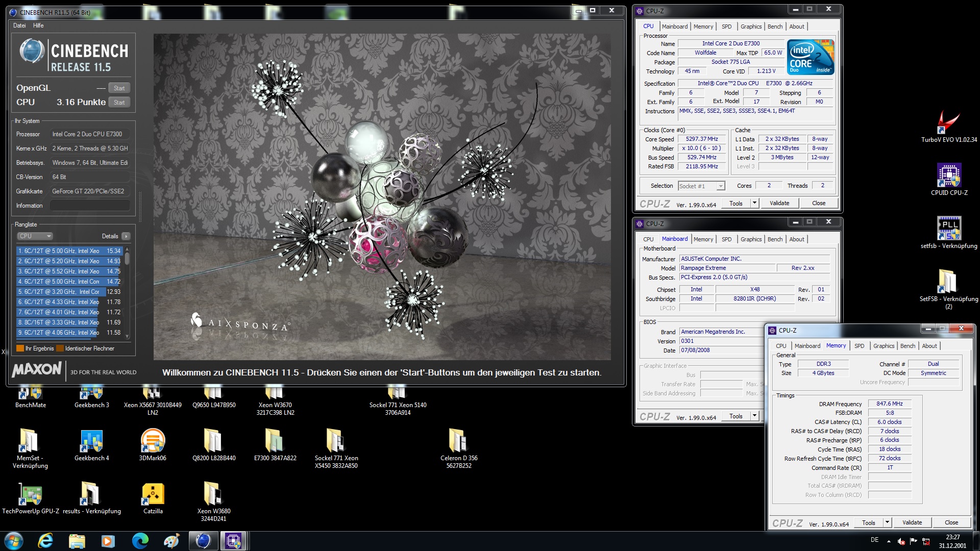Open SetFSB Verknüpfung (2) folder shortcut

click(x=949, y=288)
